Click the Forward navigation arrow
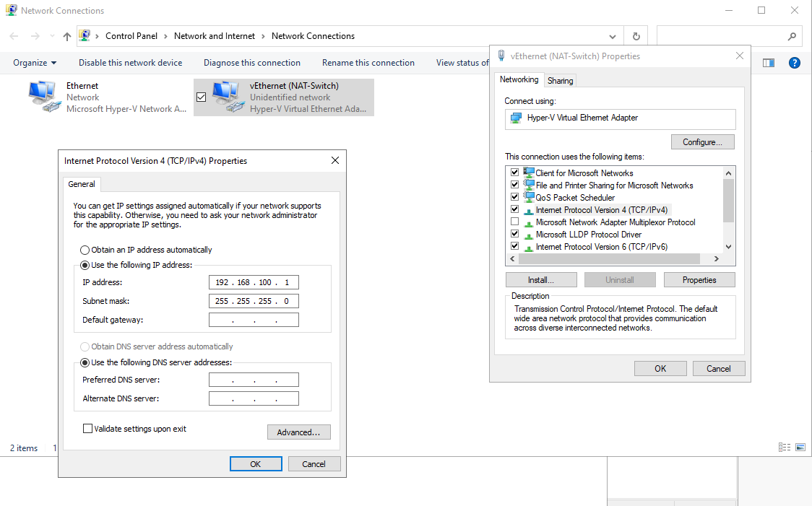812x506 pixels. point(35,35)
